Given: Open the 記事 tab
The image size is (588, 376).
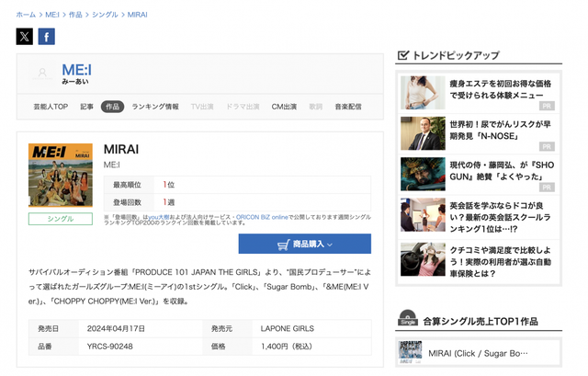Looking at the screenshot, I should (x=86, y=107).
